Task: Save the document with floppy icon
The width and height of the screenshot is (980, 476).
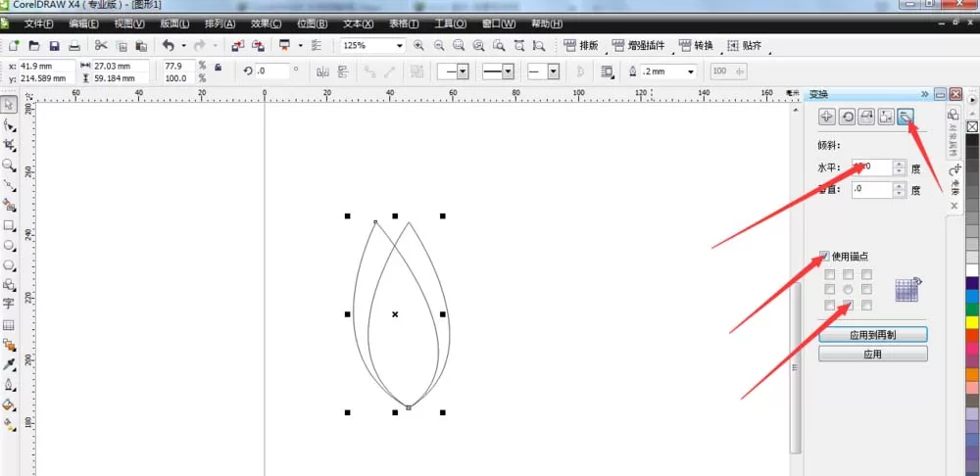Action: (54, 46)
